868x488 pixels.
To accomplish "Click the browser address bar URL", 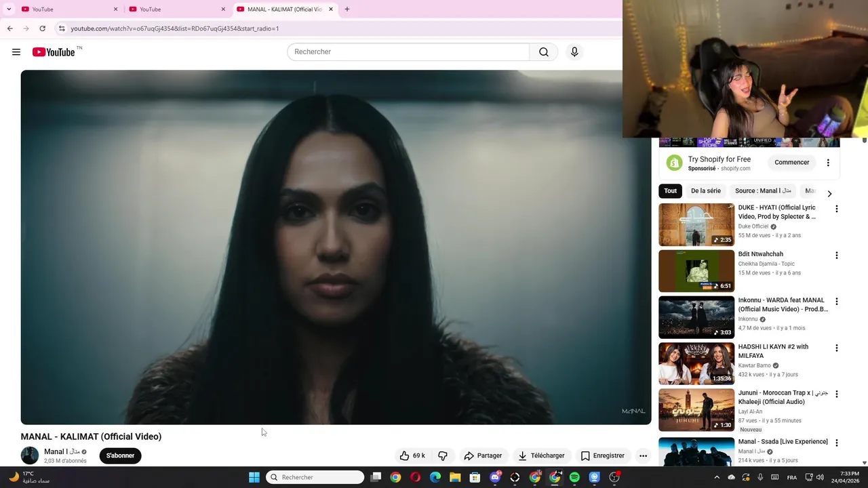I will click(175, 28).
